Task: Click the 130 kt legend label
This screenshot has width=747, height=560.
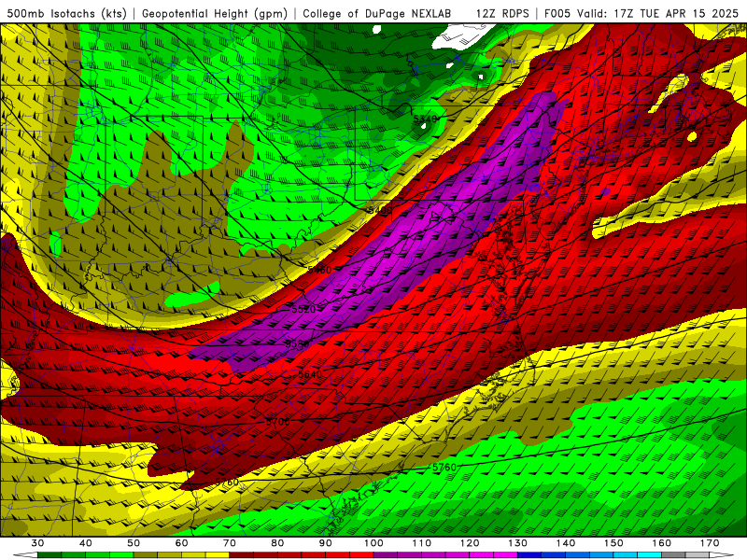Action: [x=518, y=543]
